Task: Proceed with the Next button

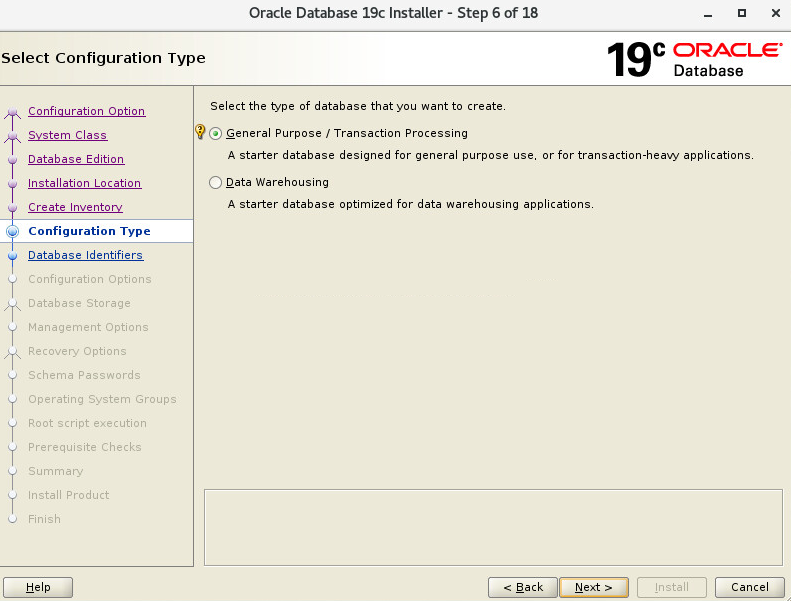Action: (594, 587)
